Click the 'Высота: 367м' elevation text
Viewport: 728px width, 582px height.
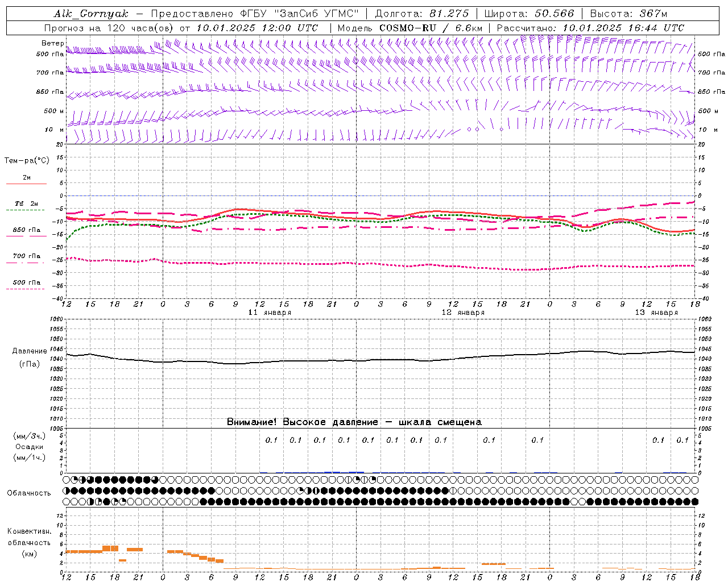pyautogui.click(x=628, y=14)
